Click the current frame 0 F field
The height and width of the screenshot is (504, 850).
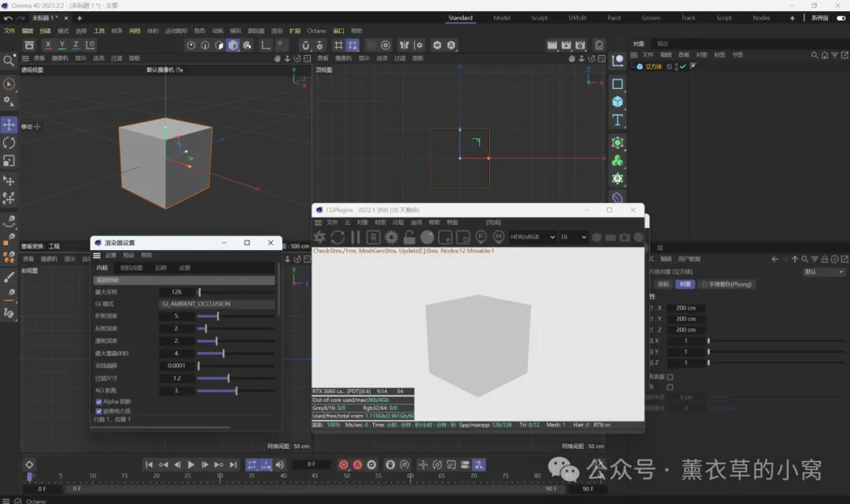coord(311,465)
